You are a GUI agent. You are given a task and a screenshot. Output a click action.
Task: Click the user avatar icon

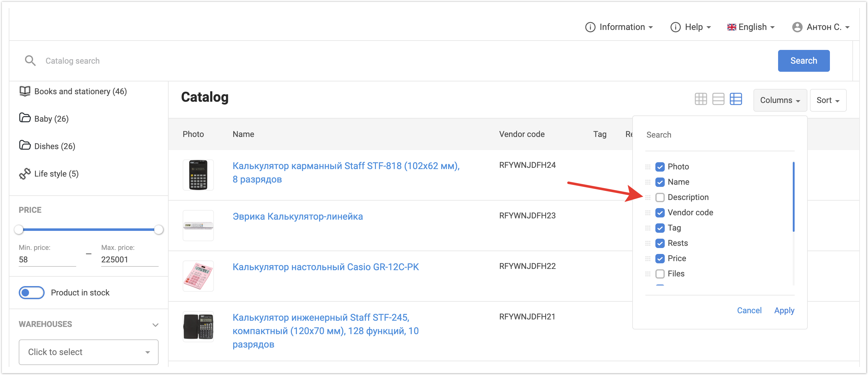coord(797,27)
